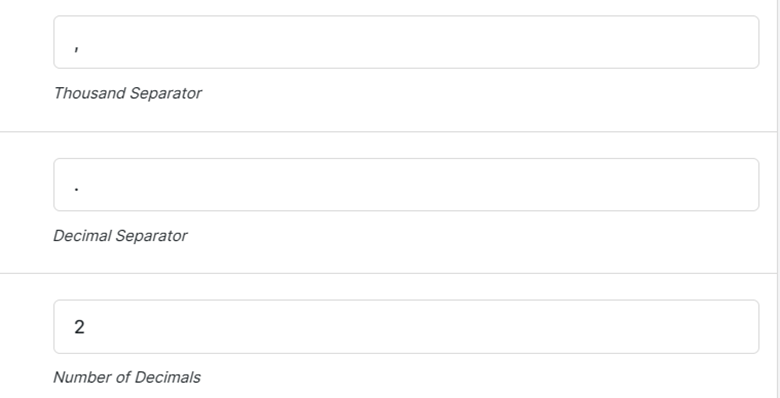Click the word Separator below the period field
The width and height of the screenshot is (780, 398).
click(151, 235)
